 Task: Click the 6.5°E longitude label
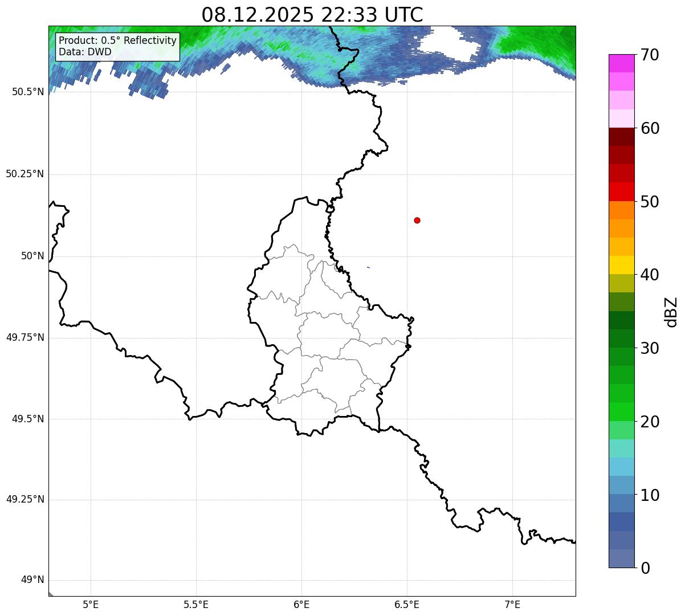pos(407,604)
